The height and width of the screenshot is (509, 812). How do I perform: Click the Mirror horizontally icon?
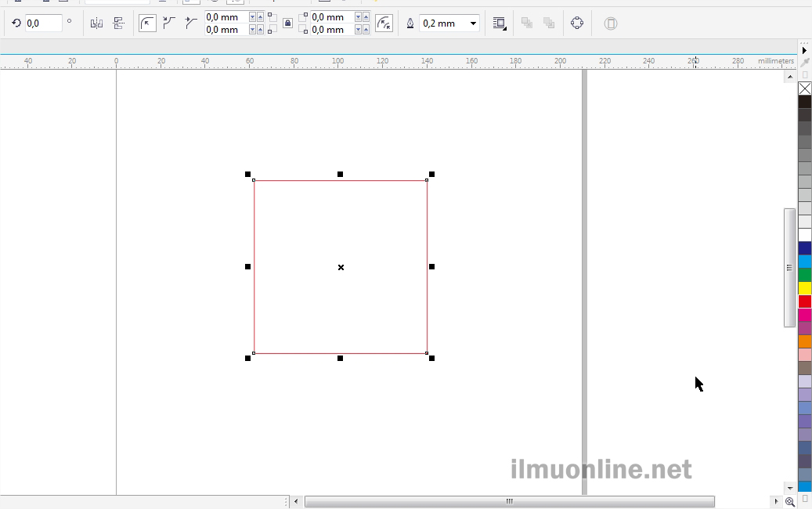click(x=96, y=23)
